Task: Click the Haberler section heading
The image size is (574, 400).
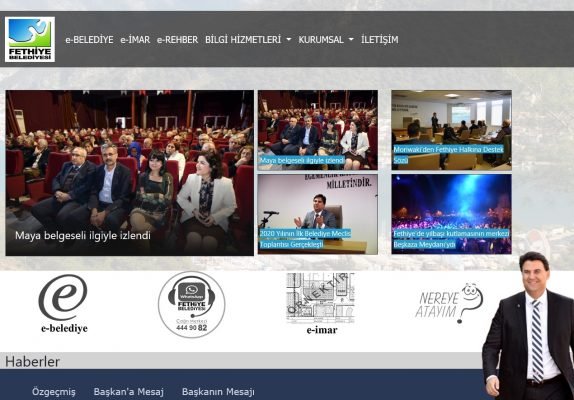Action: [32, 362]
